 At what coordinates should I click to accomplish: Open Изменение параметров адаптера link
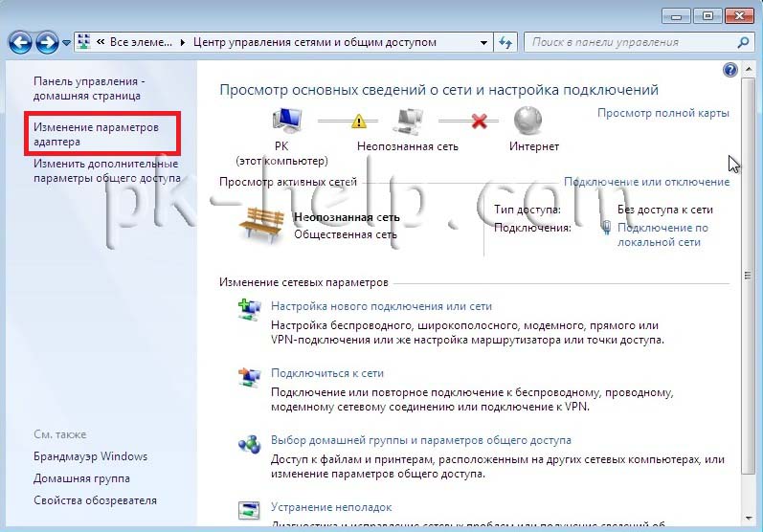(96, 134)
